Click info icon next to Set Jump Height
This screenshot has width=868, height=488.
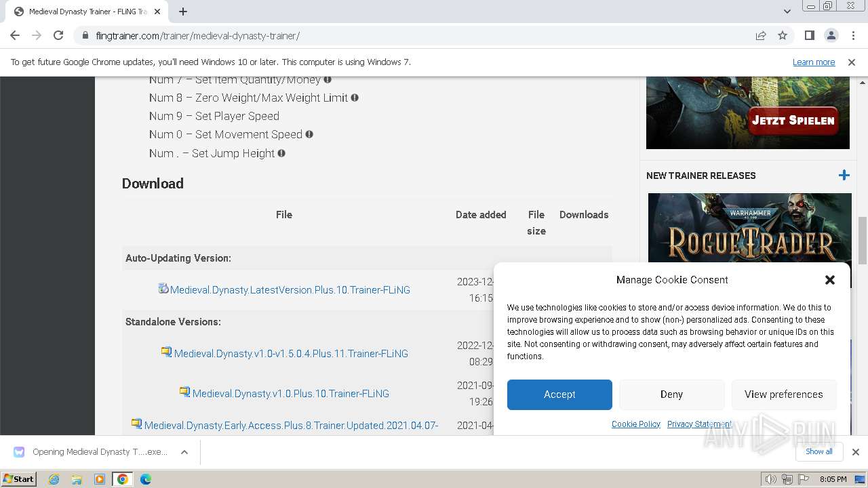(281, 153)
